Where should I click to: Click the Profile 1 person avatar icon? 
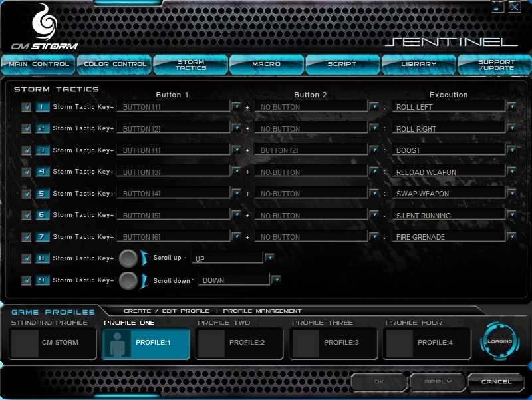[x=118, y=343]
